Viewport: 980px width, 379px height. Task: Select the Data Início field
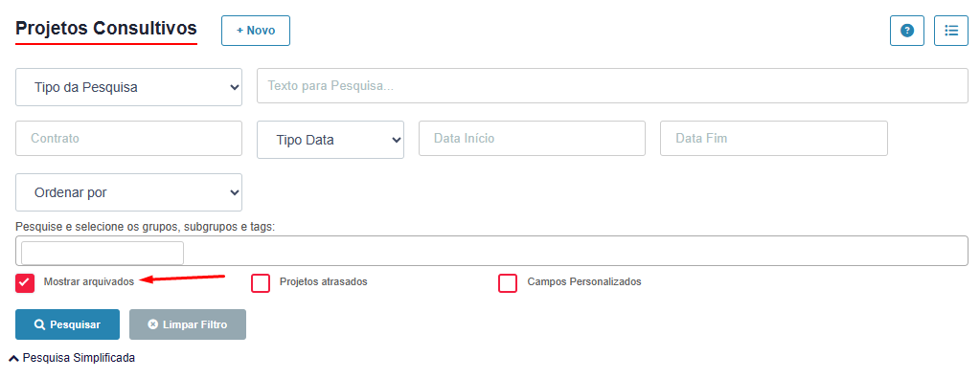pos(532,138)
